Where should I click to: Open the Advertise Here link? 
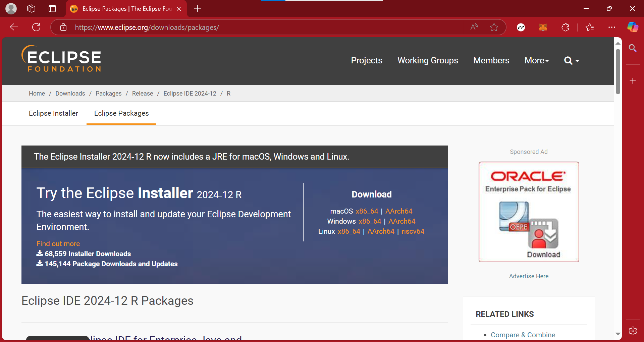[x=529, y=276]
